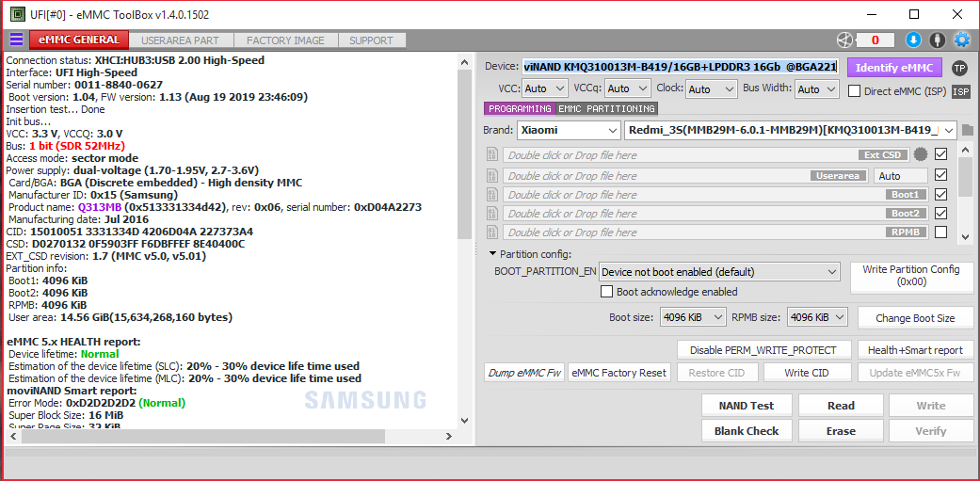
Task: Toggle the Userarea checkbox
Action: 940,174
